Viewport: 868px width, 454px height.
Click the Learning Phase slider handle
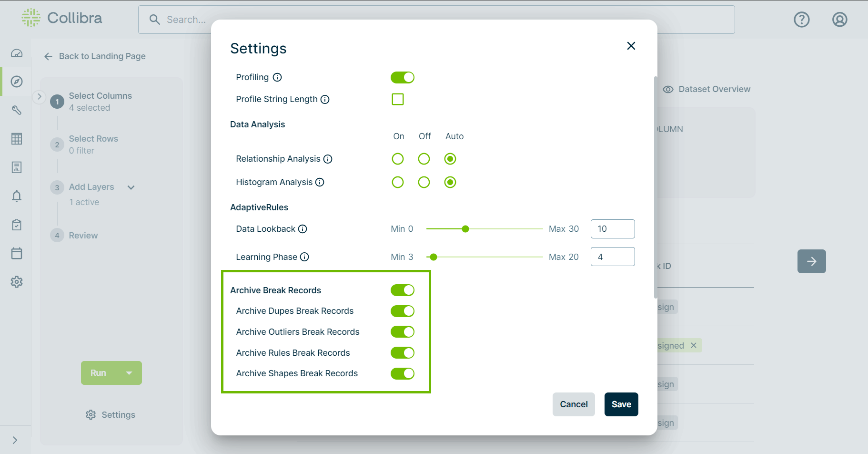tap(434, 257)
